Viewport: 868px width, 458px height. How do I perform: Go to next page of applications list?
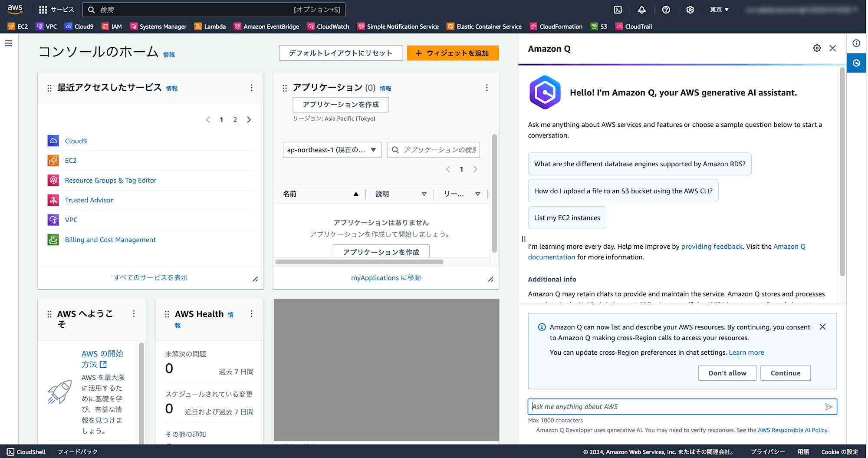point(475,169)
